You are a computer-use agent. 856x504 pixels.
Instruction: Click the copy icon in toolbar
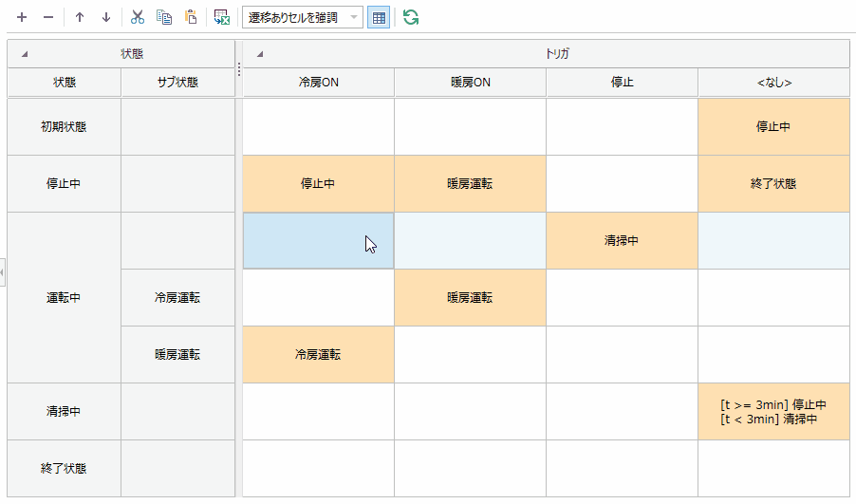click(164, 17)
